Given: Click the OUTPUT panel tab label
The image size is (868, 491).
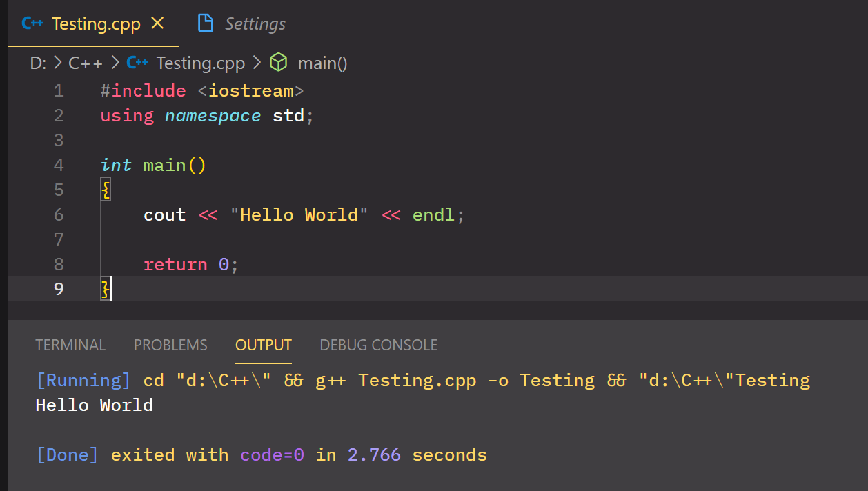Looking at the screenshot, I should (263, 345).
